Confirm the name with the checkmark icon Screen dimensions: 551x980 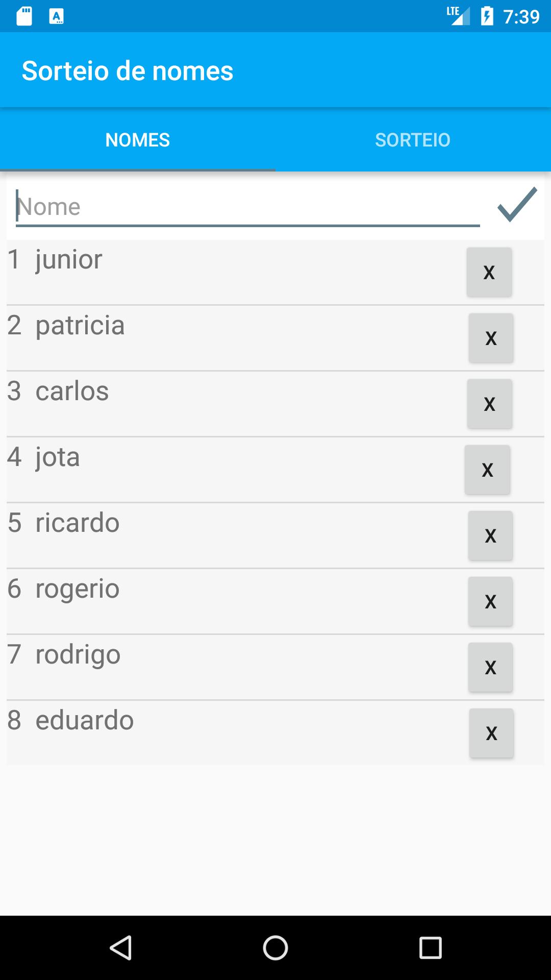coord(517,205)
